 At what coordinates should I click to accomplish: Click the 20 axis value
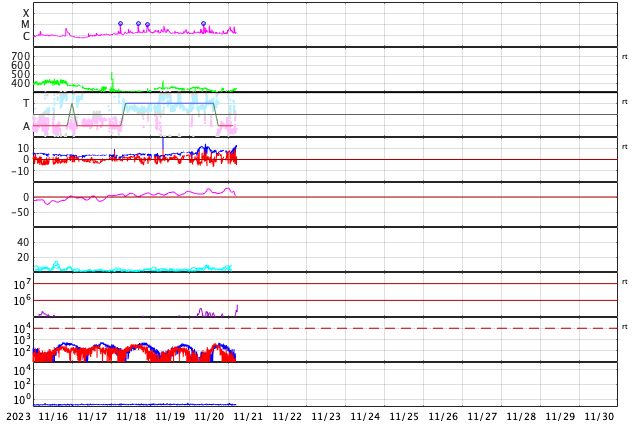click(x=23, y=257)
